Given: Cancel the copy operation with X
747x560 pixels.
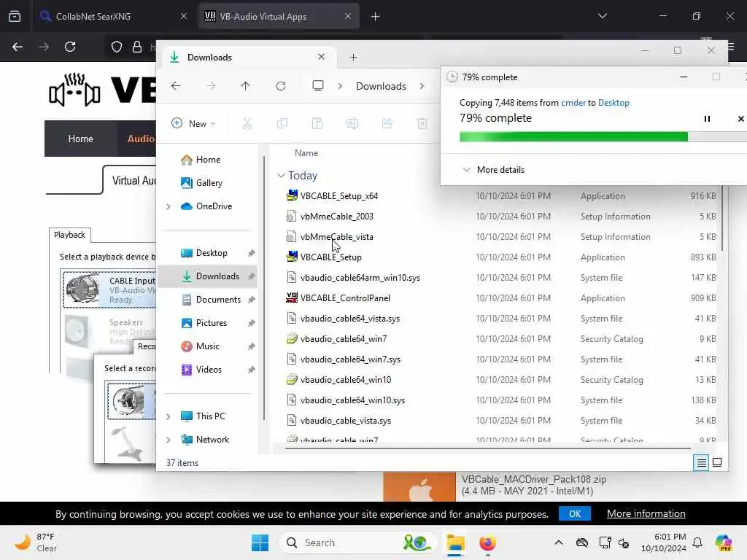Looking at the screenshot, I should point(741,119).
